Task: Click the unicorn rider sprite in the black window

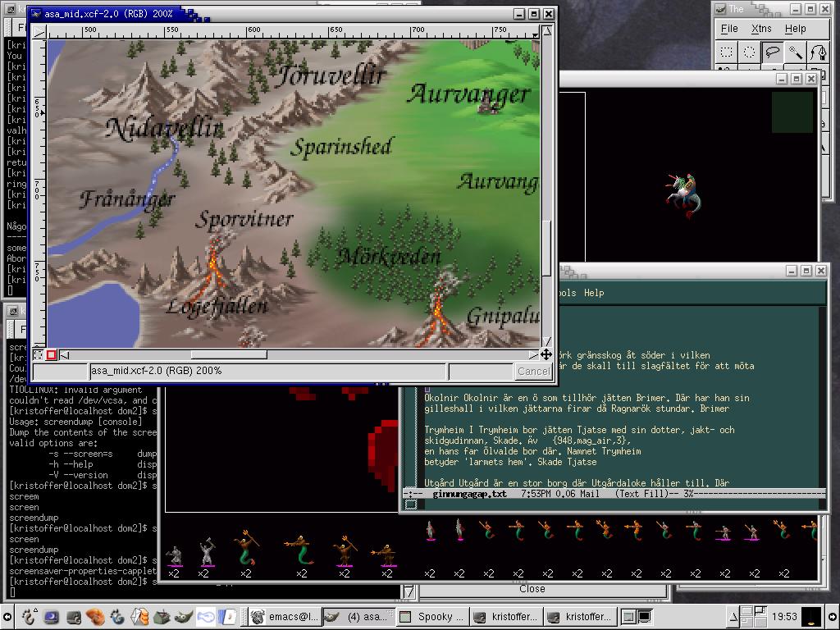Action: 683,196
